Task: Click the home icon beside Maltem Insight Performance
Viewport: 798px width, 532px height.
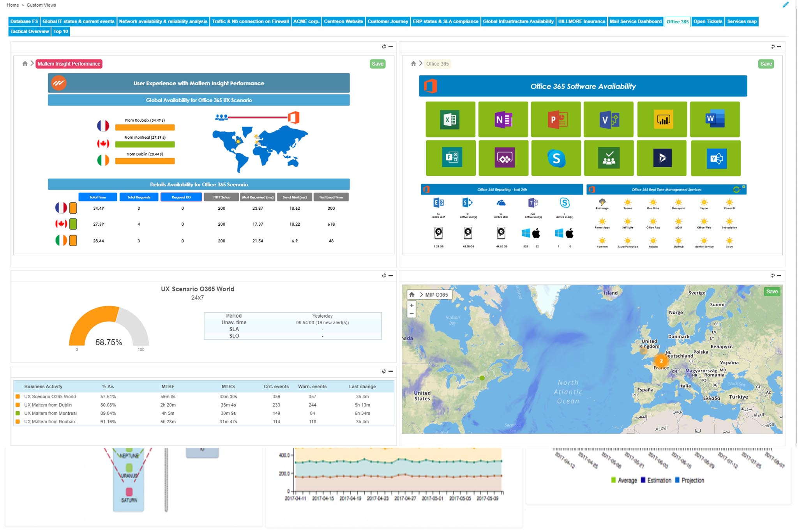Action: (x=25, y=64)
